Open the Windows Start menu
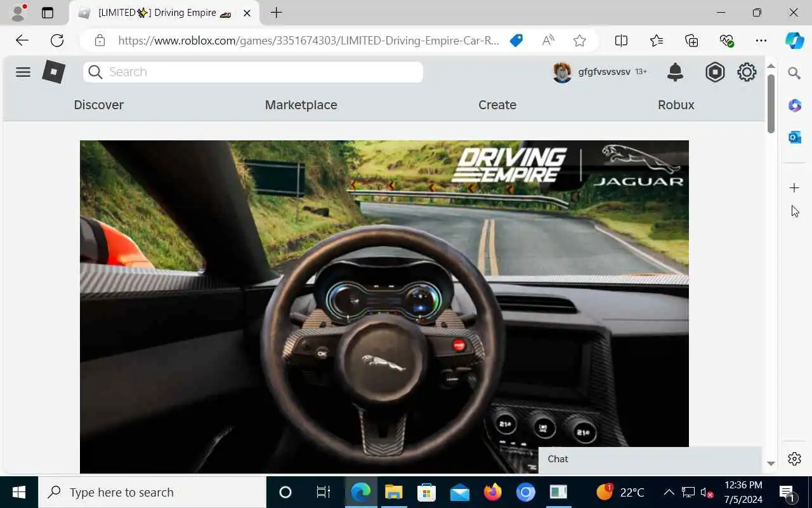 [x=19, y=492]
